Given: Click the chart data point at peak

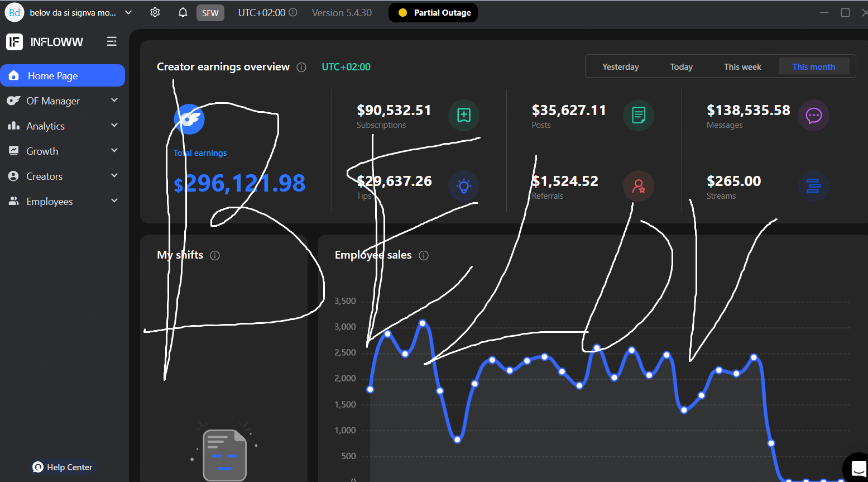Looking at the screenshot, I should (423, 323).
